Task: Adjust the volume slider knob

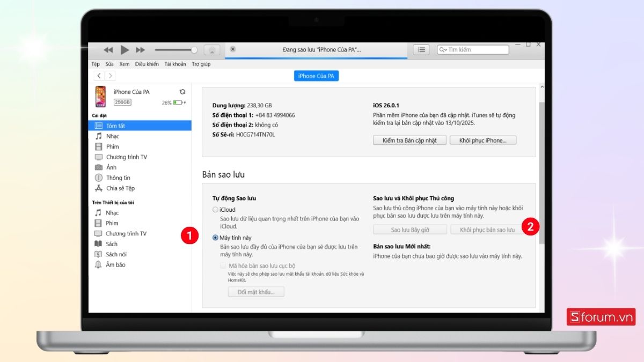Action: click(194, 50)
